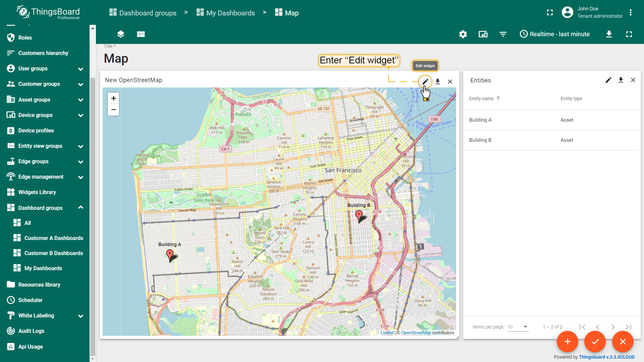The height and width of the screenshot is (362, 644).
Task: Open Scheduler in sidebar
Action: [45, 300]
